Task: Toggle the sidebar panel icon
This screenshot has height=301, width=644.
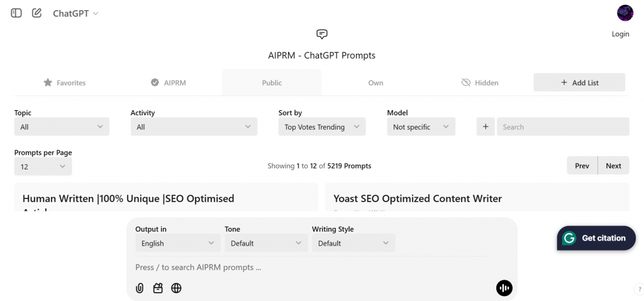Action: 16,13
